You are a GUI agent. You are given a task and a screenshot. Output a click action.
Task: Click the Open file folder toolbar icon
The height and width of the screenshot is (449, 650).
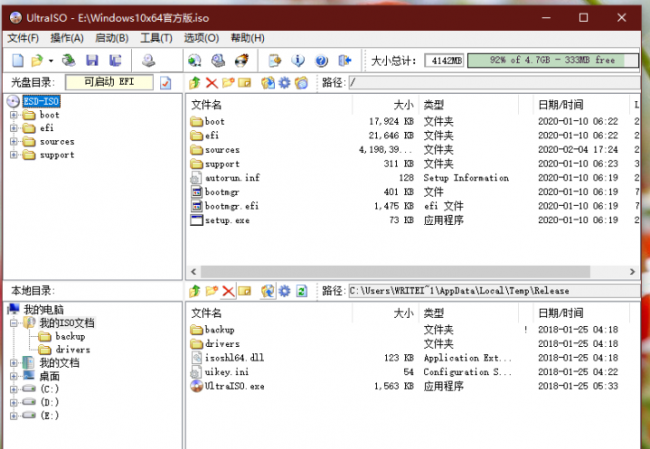(x=37, y=61)
